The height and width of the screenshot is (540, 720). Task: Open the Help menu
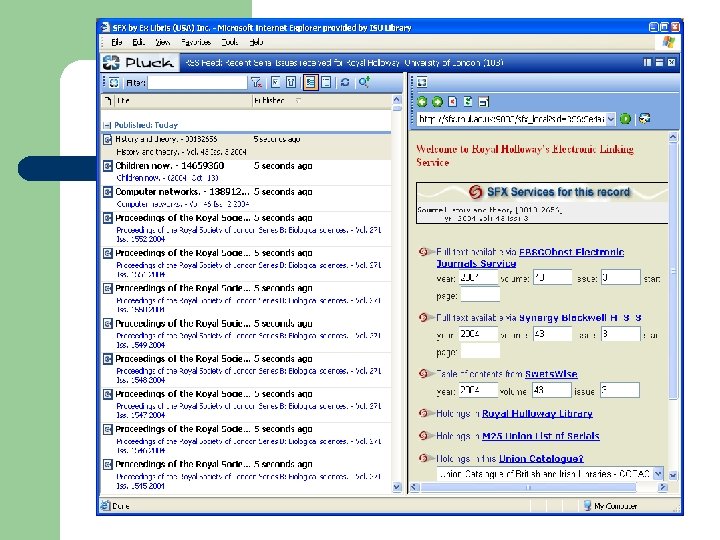point(256,42)
